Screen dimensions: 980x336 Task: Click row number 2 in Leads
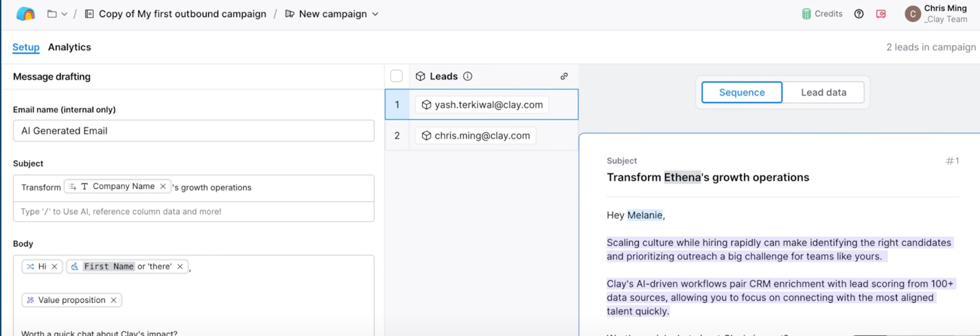397,136
